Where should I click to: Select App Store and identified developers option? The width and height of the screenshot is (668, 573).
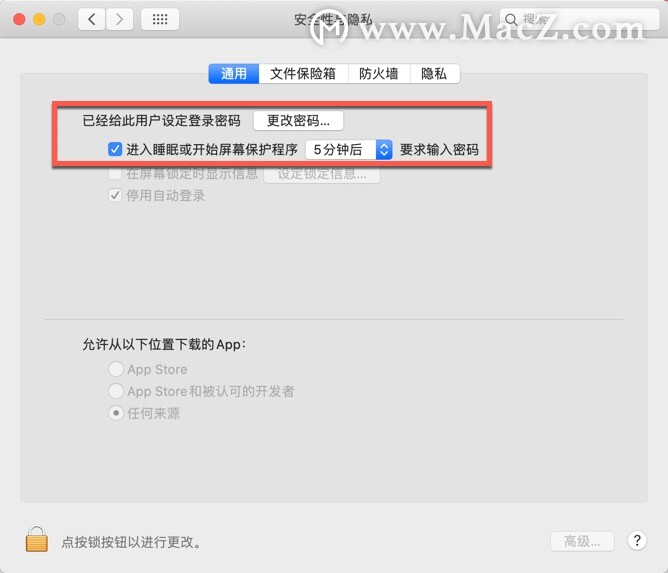click(x=116, y=391)
